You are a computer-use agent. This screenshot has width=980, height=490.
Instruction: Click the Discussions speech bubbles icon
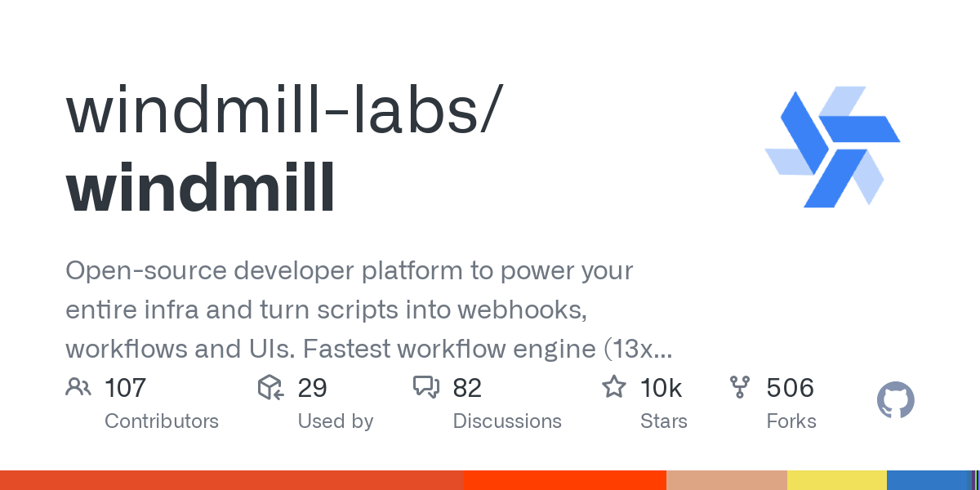tap(426, 387)
